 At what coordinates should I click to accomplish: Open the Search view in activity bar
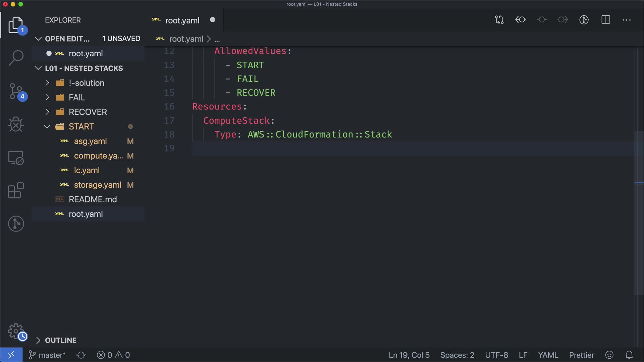[x=16, y=58]
